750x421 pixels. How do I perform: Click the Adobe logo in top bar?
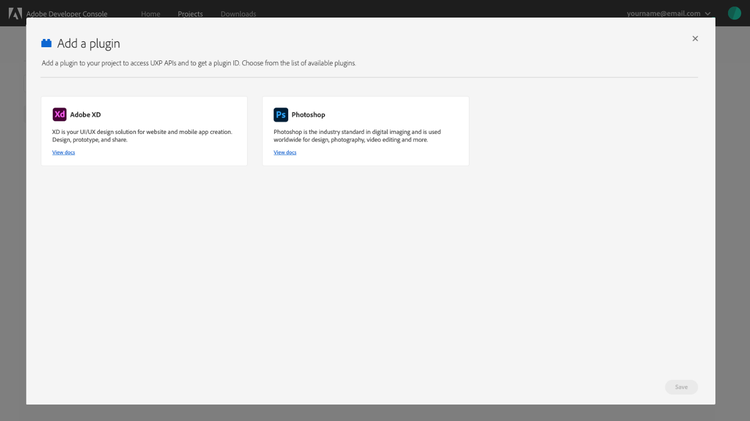click(x=15, y=14)
